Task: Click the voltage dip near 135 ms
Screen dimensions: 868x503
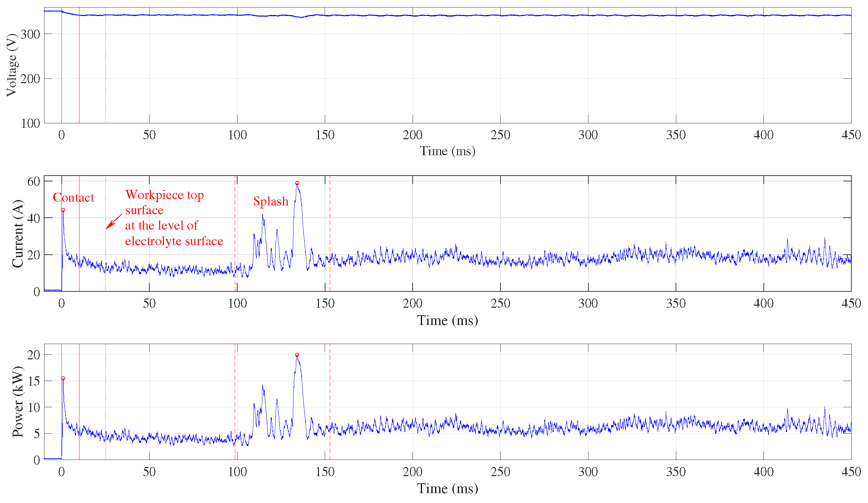Action: point(301,17)
